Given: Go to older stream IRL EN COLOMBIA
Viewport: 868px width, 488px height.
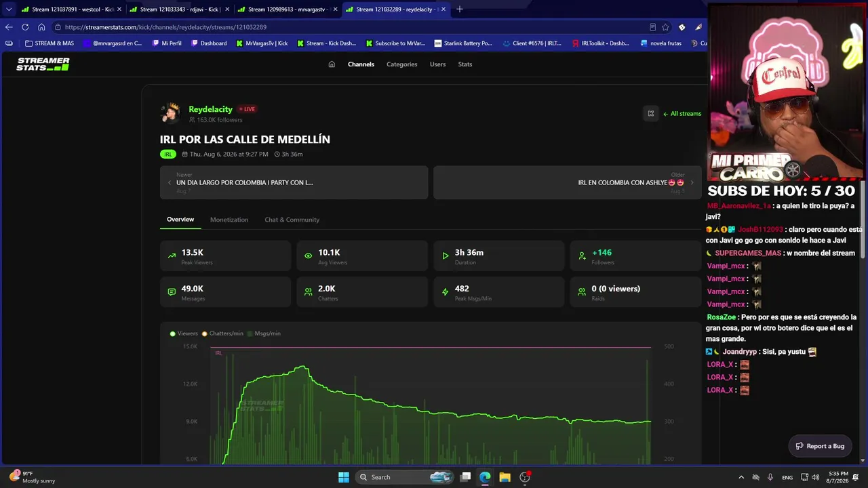Looking at the screenshot, I should coord(568,182).
